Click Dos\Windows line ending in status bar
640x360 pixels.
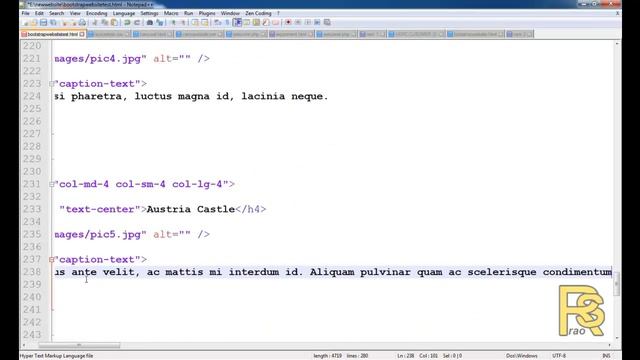(x=522, y=356)
